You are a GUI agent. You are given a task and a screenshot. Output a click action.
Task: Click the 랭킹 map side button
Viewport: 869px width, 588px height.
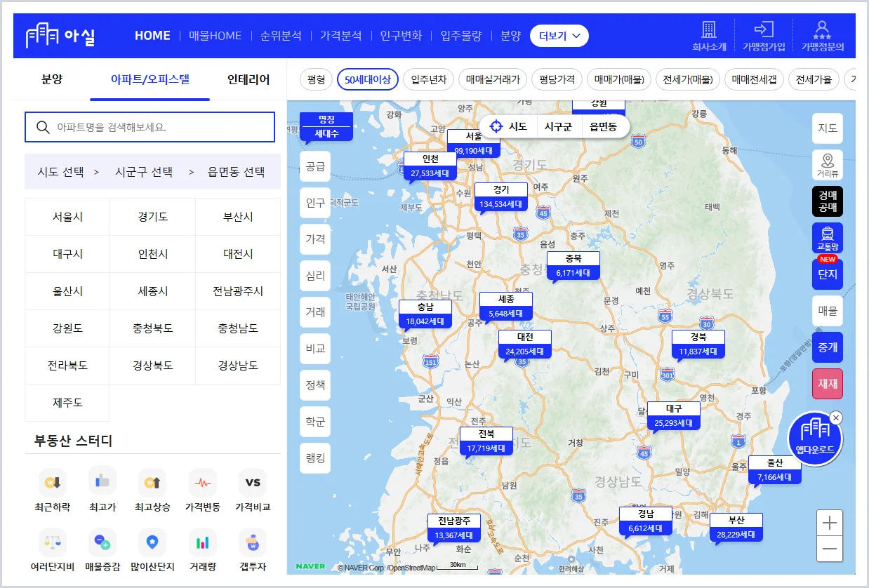click(315, 458)
